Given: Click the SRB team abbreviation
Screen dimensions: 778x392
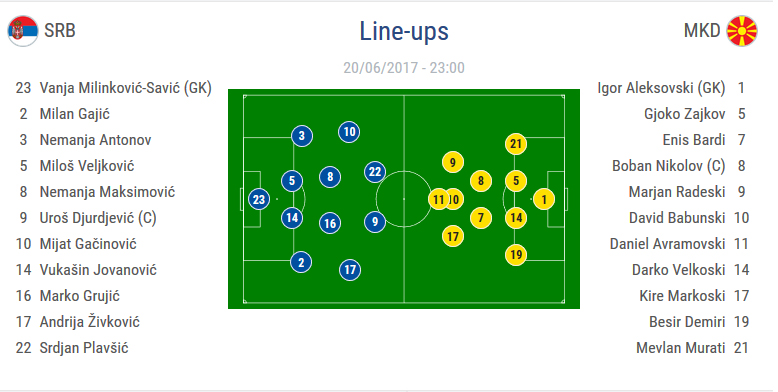Looking at the screenshot, I should [x=60, y=31].
